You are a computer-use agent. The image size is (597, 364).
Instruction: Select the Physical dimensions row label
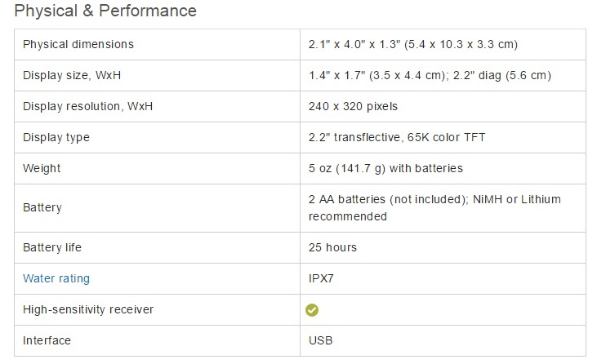coord(78,44)
